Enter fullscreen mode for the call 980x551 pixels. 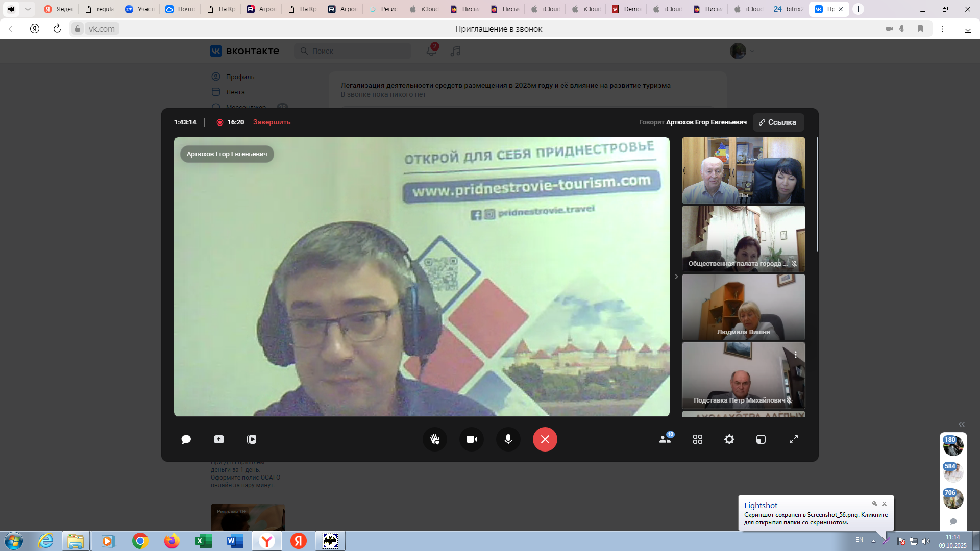tap(794, 439)
